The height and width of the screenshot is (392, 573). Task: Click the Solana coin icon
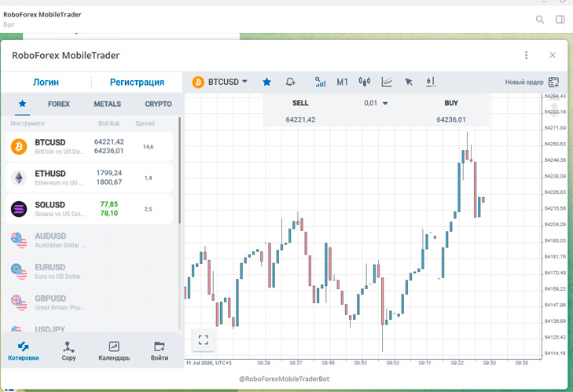[x=19, y=209]
